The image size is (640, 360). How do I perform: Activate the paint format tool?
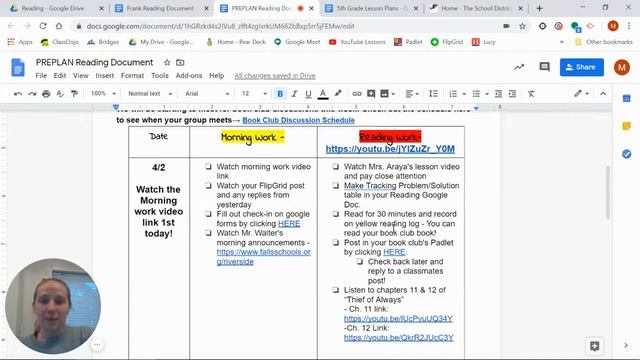[x=74, y=94]
